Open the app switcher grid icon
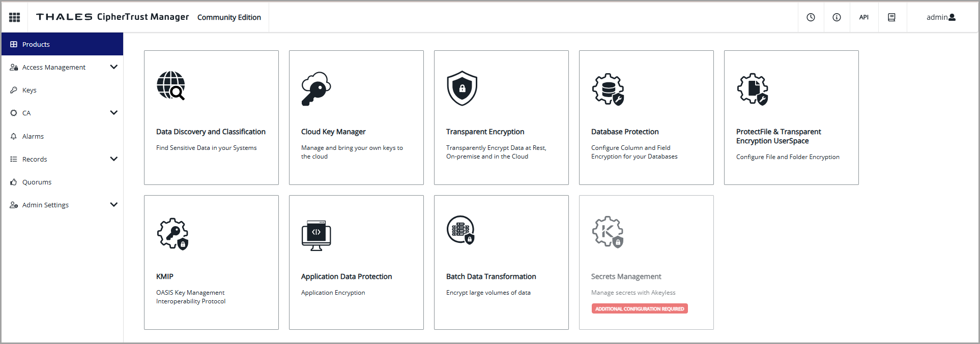 click(15, 17)
